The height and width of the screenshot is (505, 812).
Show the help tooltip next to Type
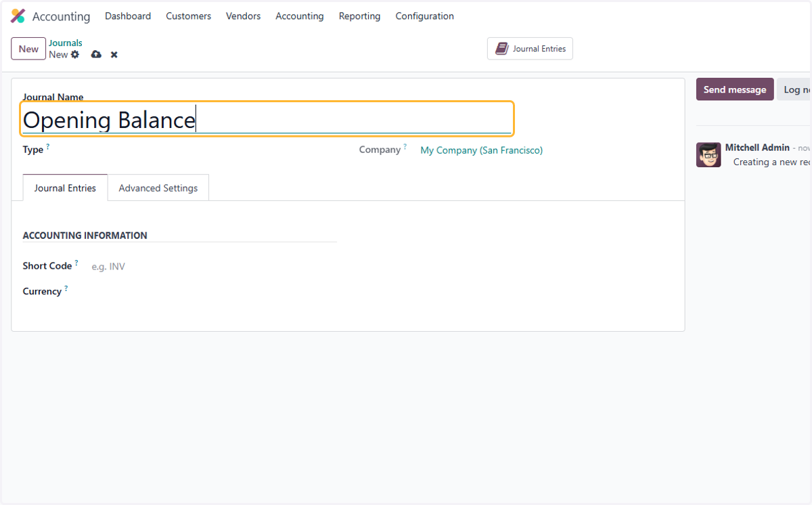click(48, 146)
